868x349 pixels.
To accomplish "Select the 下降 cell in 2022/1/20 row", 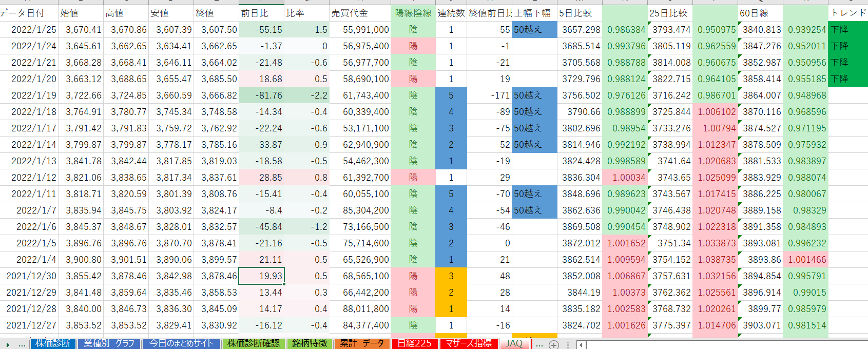I will [x=848, y=79].
